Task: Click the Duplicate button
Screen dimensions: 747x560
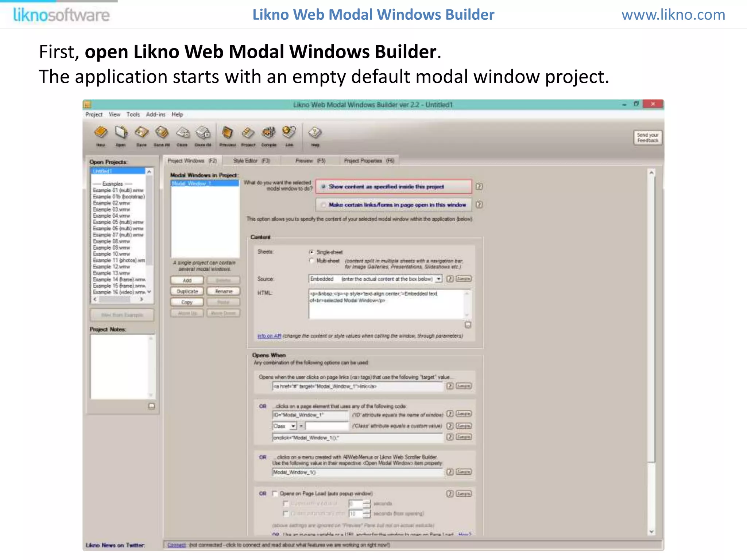Action: (187, 291)
